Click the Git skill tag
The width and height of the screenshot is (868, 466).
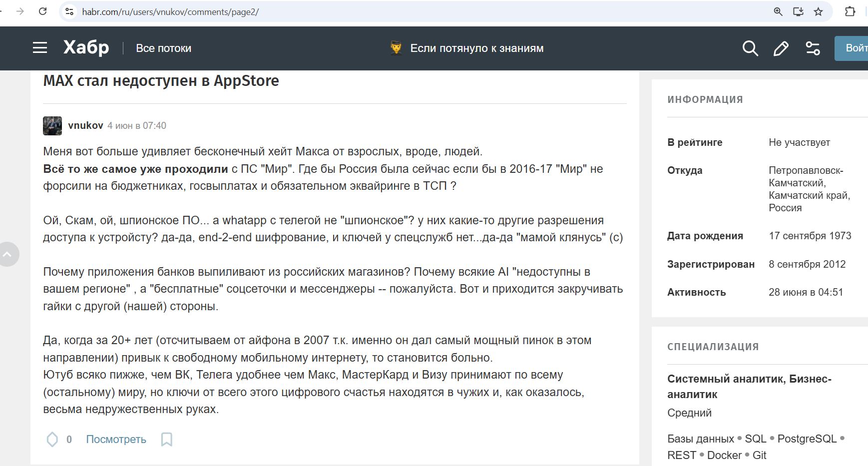pos(759,456)
